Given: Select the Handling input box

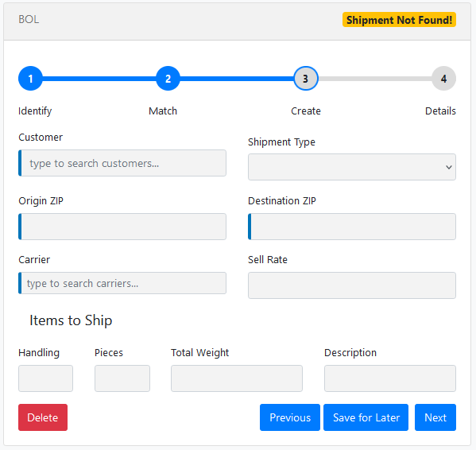Looking at the screenshot, I should pyautogui.click(x=45, y=378).
